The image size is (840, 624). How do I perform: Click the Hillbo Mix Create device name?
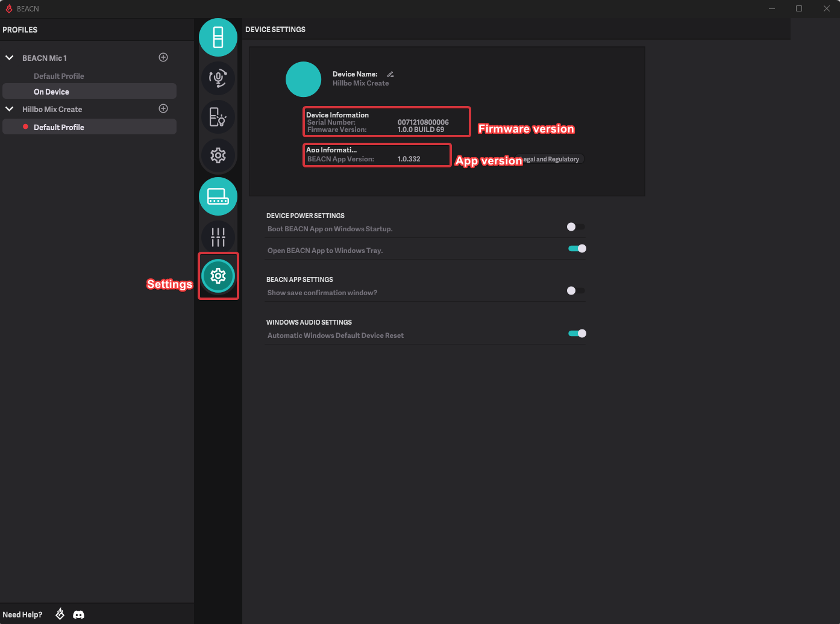[360, 83]
